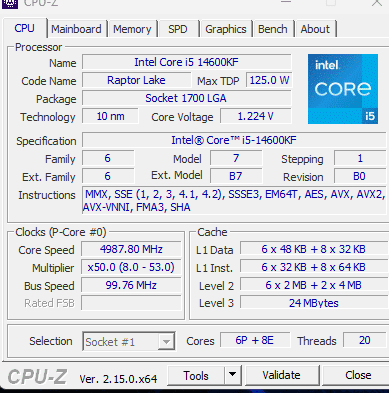Click the Ext. Model value B7

click(236, 176)
